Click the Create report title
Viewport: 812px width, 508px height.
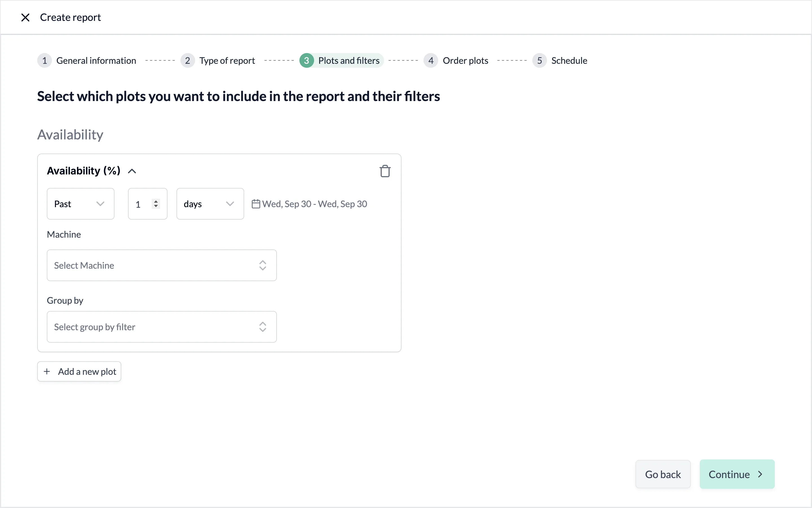click(70, 17)
